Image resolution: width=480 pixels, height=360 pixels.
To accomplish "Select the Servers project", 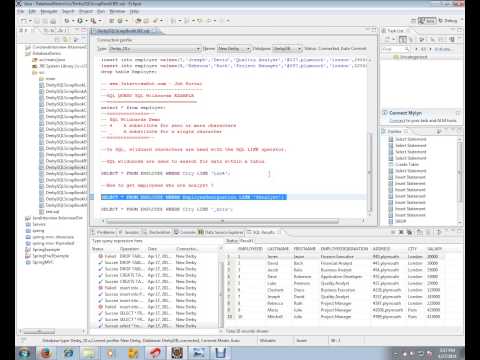I will point(36,224).
